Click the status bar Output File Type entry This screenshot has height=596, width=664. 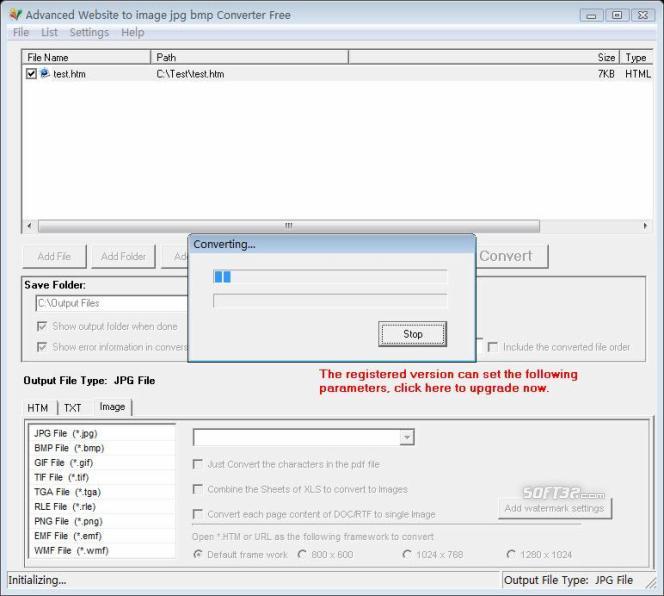(x=568, y=580)
